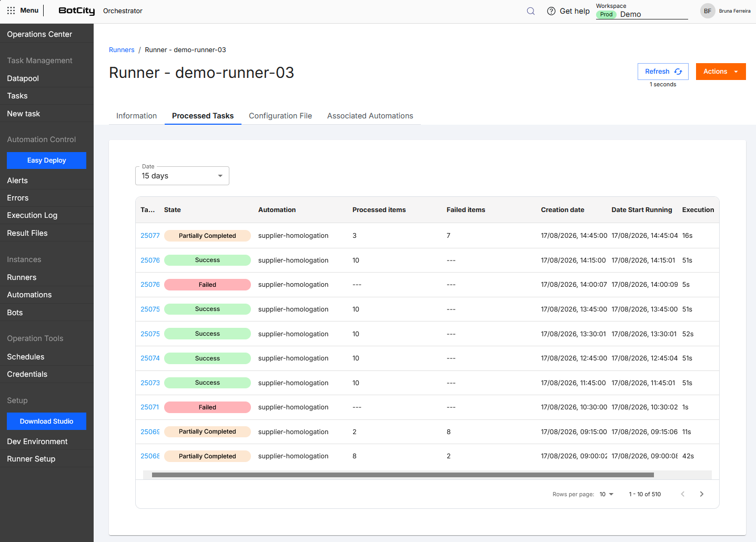This screenshot has height=542, width=756.
Task: Switch to the Information tab
Action: 136,116
